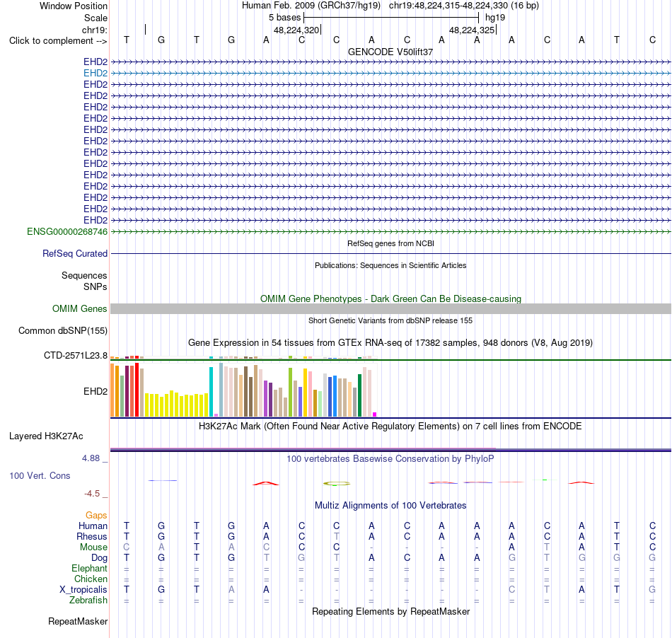Select the X_tropicalis alignment row label
Viewport: 672px width, 638px height.
[x=83, y=590]
